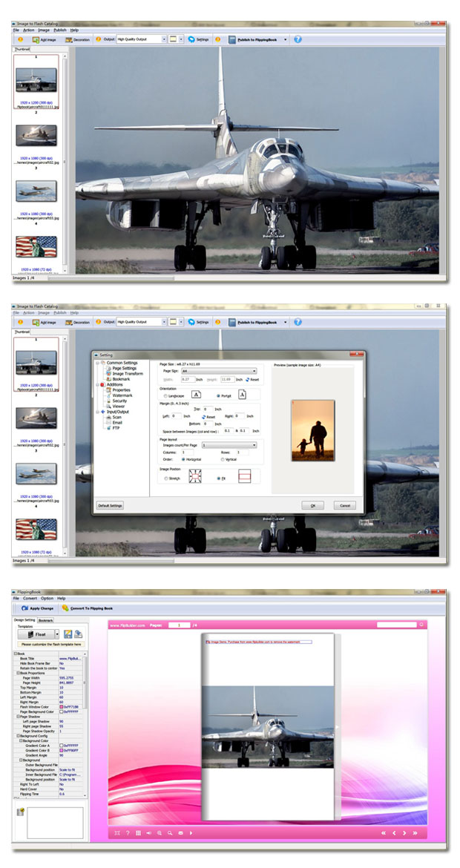Open Images count/Per Page dropdown
Screen dimensions: 460x868
(229, 444)
